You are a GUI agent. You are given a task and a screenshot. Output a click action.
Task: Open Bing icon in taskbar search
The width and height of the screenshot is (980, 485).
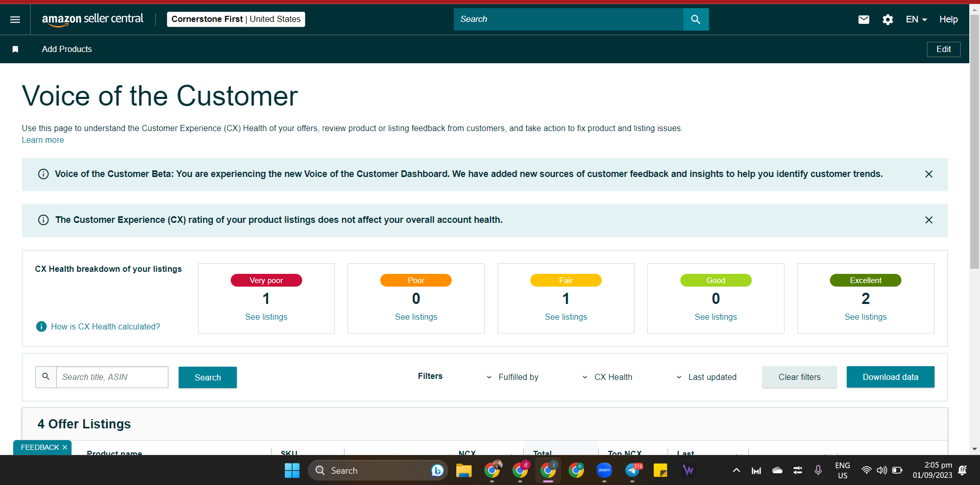tap(437, 470)
